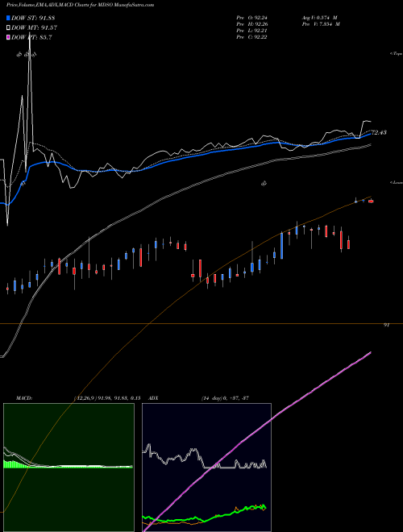403x532 pixels.
Task: Click the ADX (14 day) parameter values
Action: (225, 398)
